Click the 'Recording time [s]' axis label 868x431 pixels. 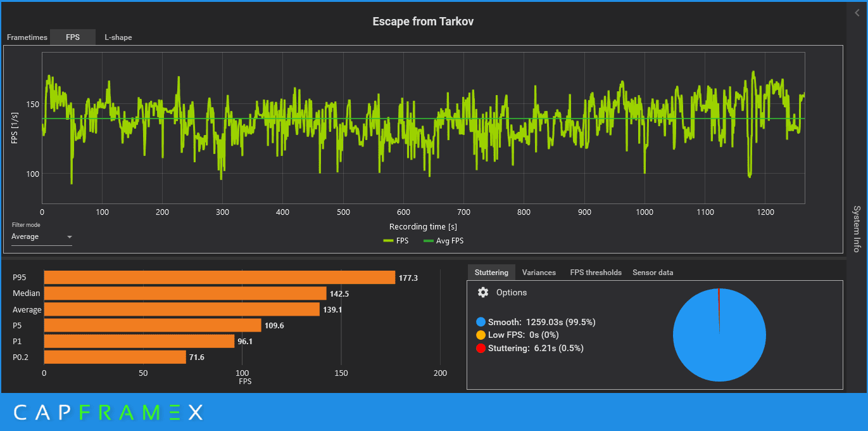[x=423, y=226]
